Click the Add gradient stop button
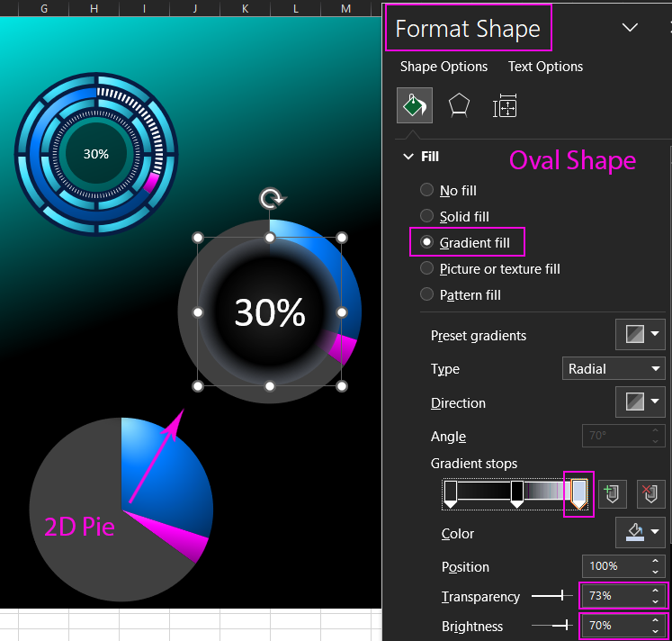 [613, 493]
